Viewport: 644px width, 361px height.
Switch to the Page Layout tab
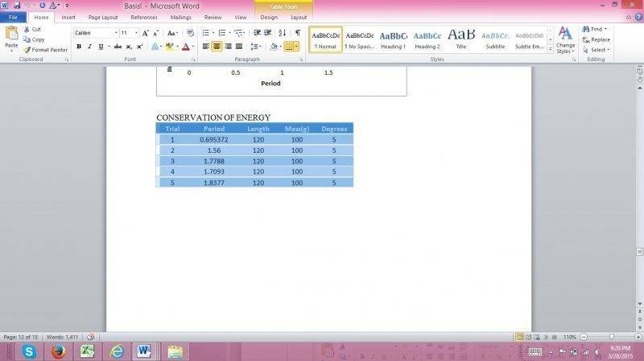[103, 17]
